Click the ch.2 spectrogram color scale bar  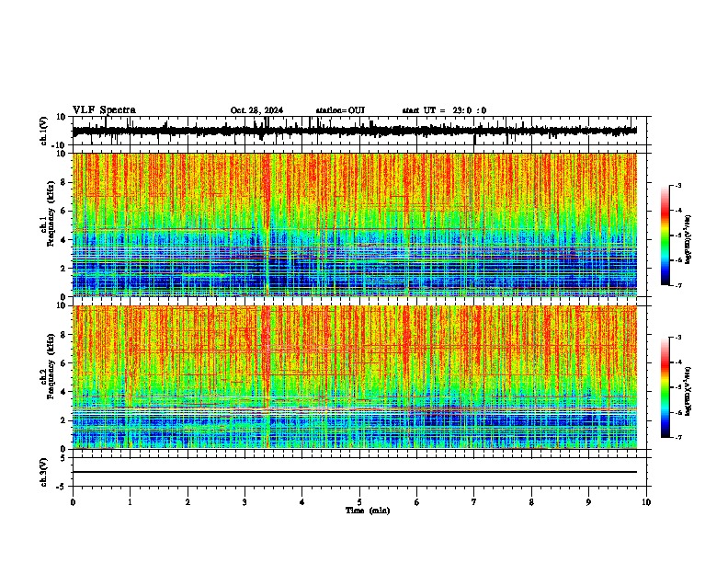665,387
